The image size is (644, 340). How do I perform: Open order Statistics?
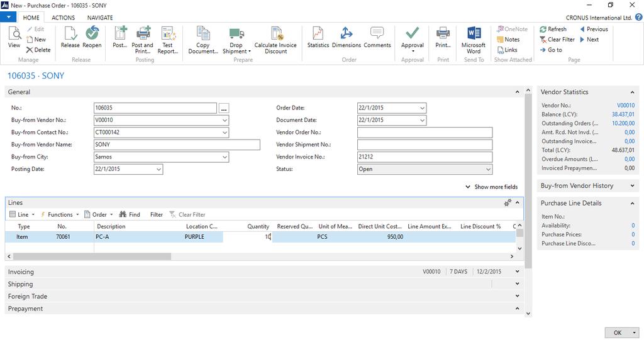click(318, 37)
